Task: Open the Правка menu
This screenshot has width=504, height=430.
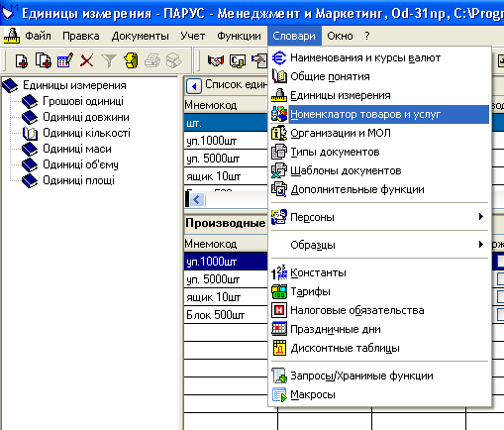Action: coord(81,36)
